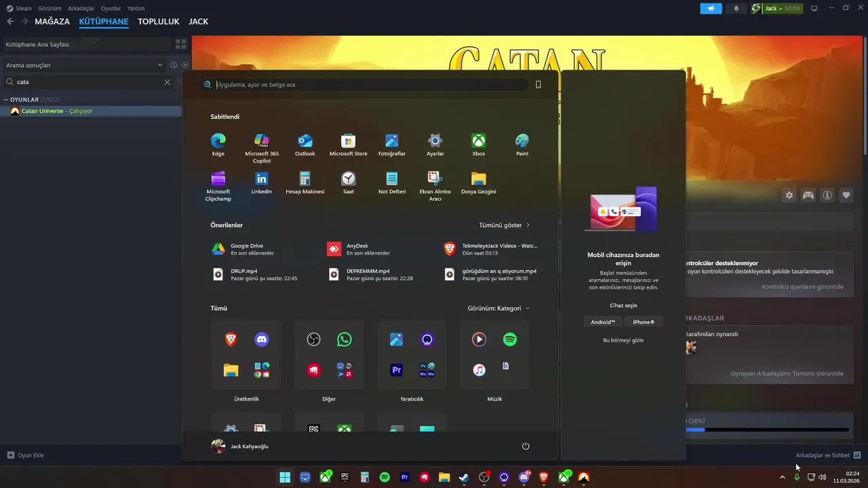The width and height of the screenshot is (868, 488).
Task: Collapse the OYUNLAR section in Steam
Action: coord(6,100)
